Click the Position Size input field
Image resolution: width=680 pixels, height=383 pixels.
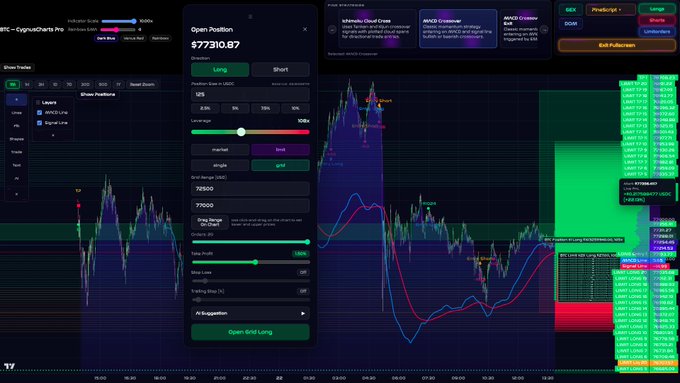[x=250, y=94]
